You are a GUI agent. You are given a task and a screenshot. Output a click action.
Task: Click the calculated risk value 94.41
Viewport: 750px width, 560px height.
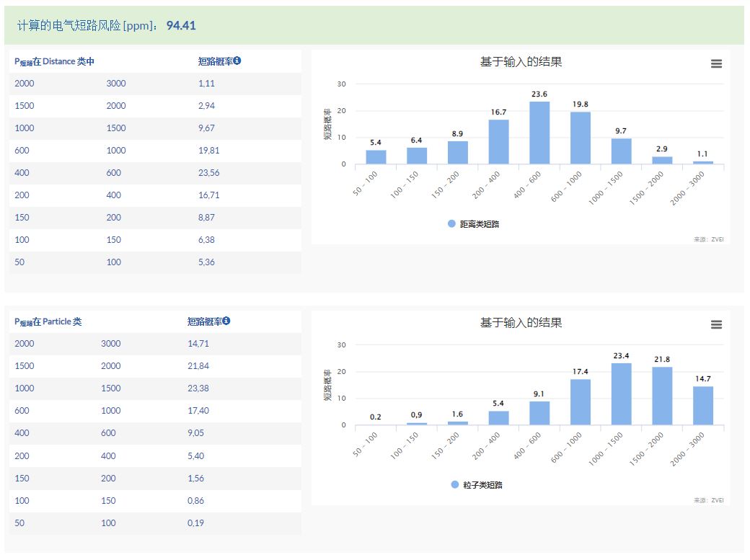181,26
